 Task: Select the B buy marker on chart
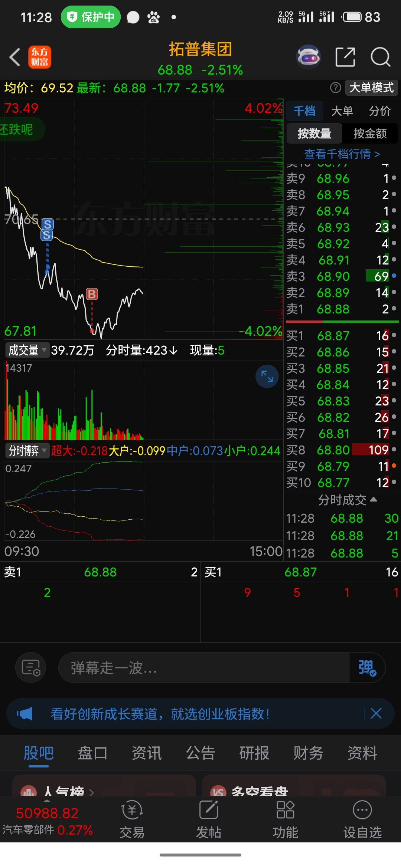click(x=92, y=294)
